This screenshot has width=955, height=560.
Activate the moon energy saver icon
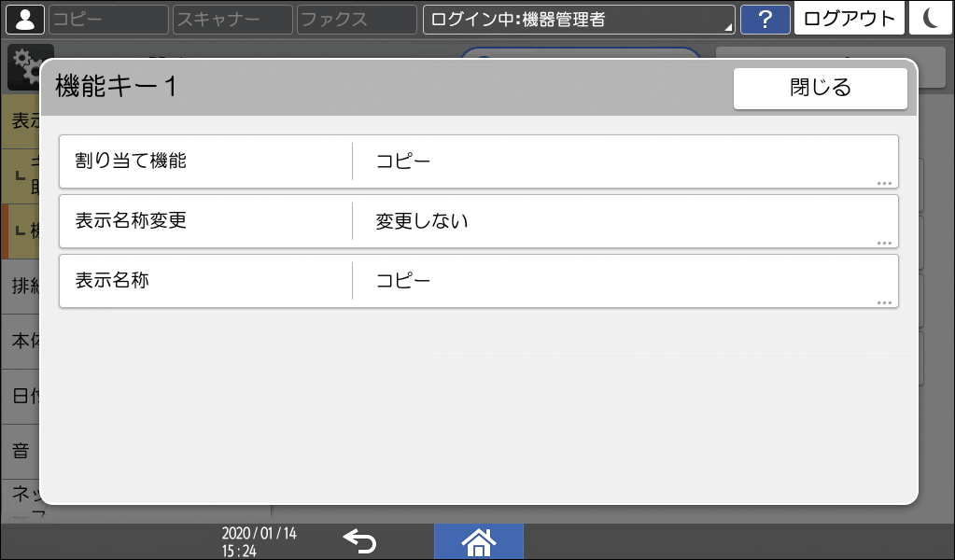click(x=930, y=19)
